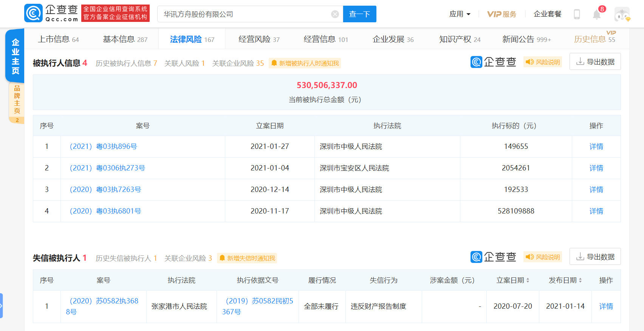Switch to 经营风险 tab
This screenshot has height=331, width=644.
click(259, 39)
